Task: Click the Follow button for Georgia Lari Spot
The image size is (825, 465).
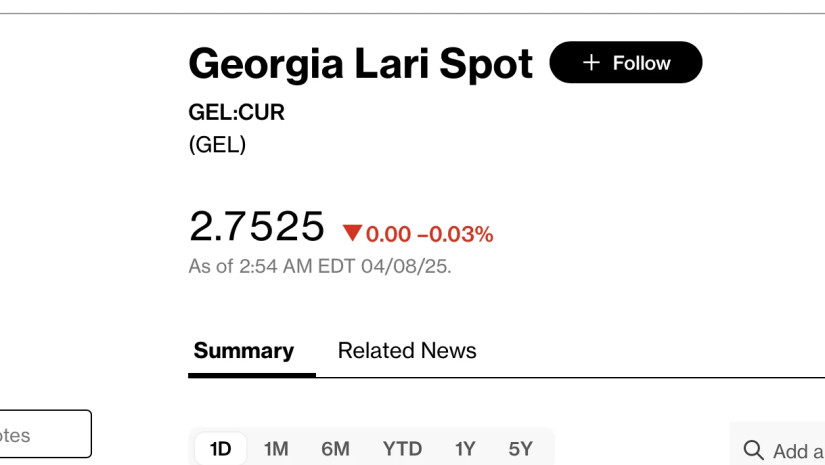Action: [626, 62]
